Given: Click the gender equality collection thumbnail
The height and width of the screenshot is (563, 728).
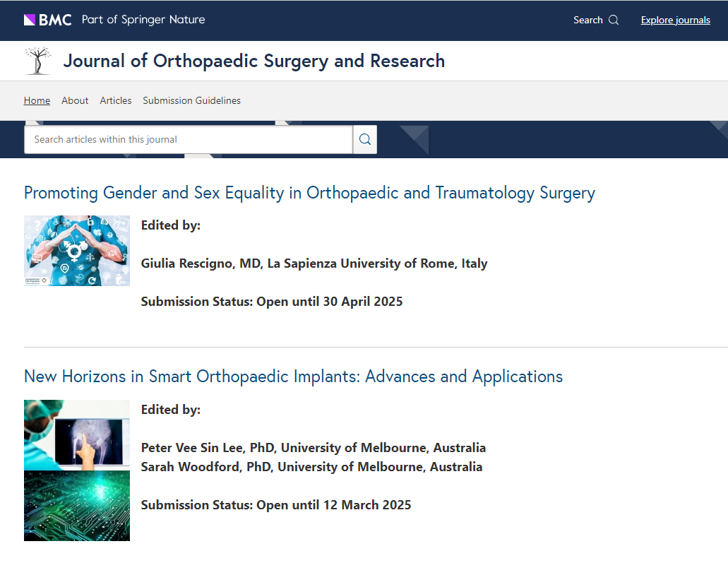Looking at the screenshot, I should coord(77,251).
